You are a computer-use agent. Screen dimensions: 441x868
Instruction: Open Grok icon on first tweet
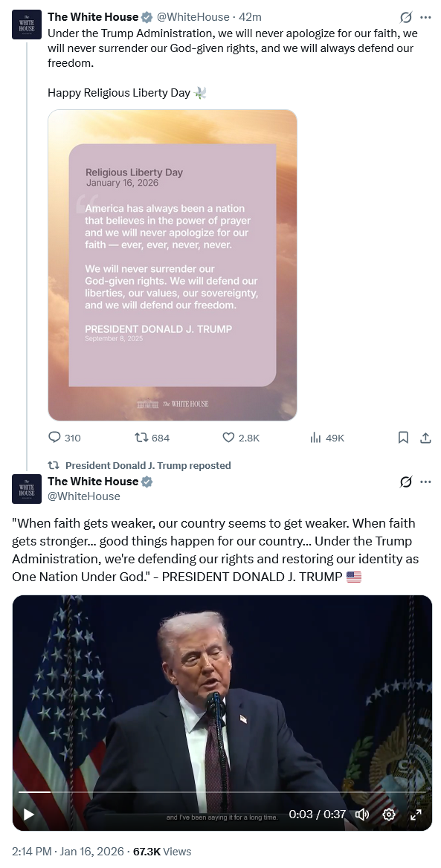tap(406, 17)
